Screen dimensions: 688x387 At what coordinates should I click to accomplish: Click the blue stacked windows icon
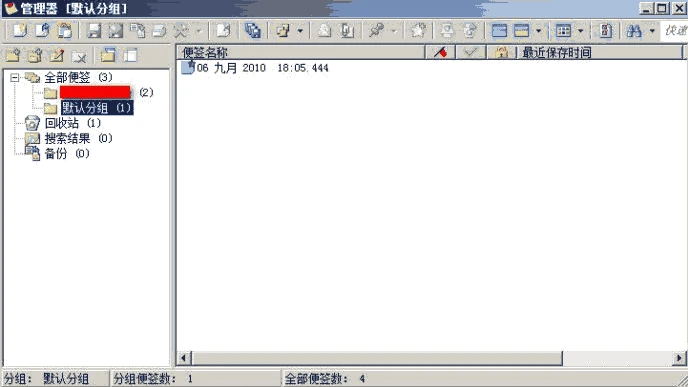coord(253,30)
